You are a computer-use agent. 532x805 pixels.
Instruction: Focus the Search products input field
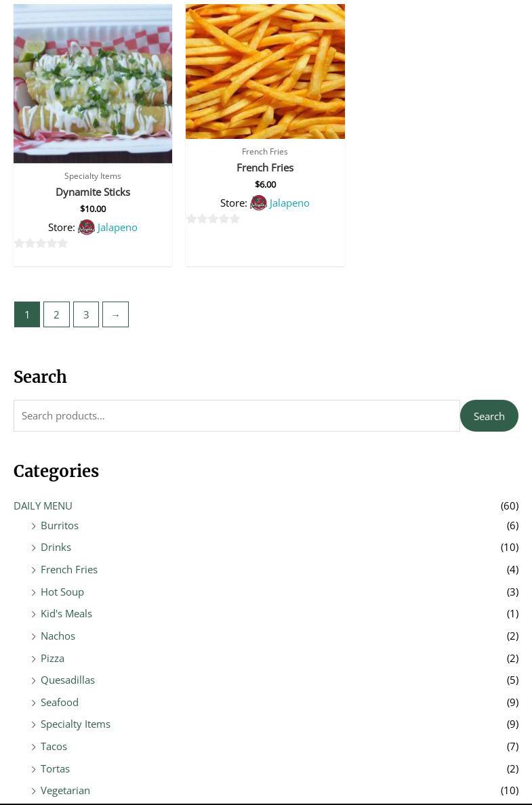[237, 415]
